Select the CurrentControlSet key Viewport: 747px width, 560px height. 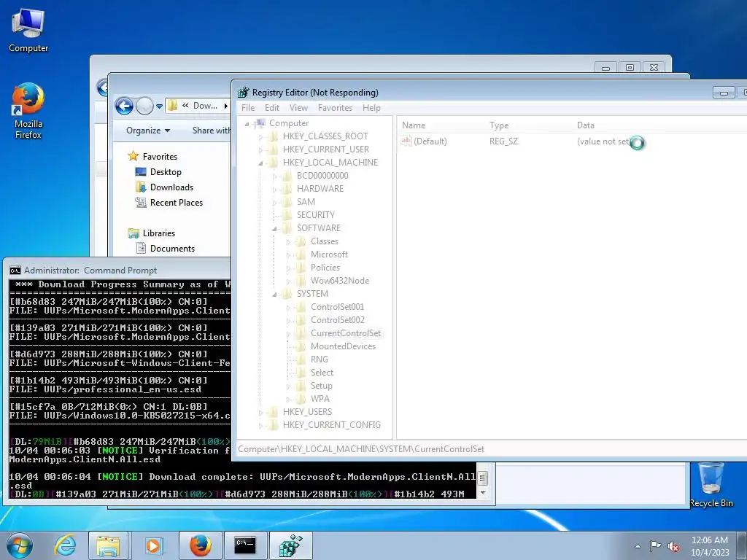(346, 332)
